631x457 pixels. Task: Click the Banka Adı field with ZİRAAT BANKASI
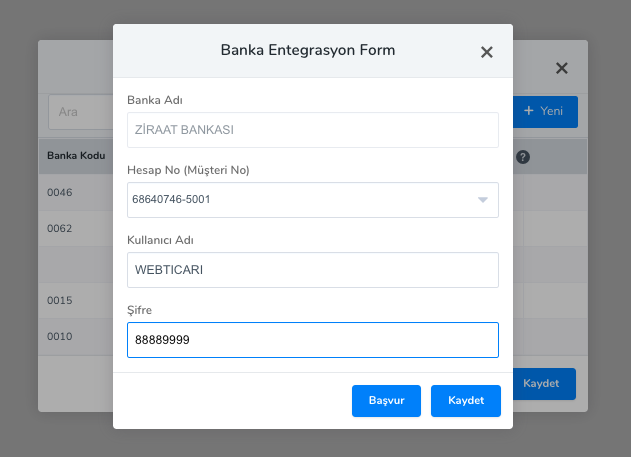click(x=312, y=130)
